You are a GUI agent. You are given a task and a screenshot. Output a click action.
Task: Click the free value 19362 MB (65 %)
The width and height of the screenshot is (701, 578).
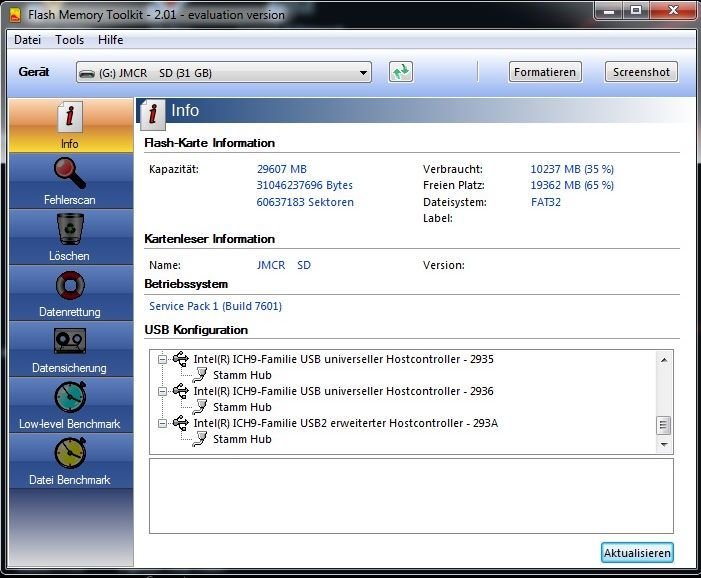[x=572, y=185]
